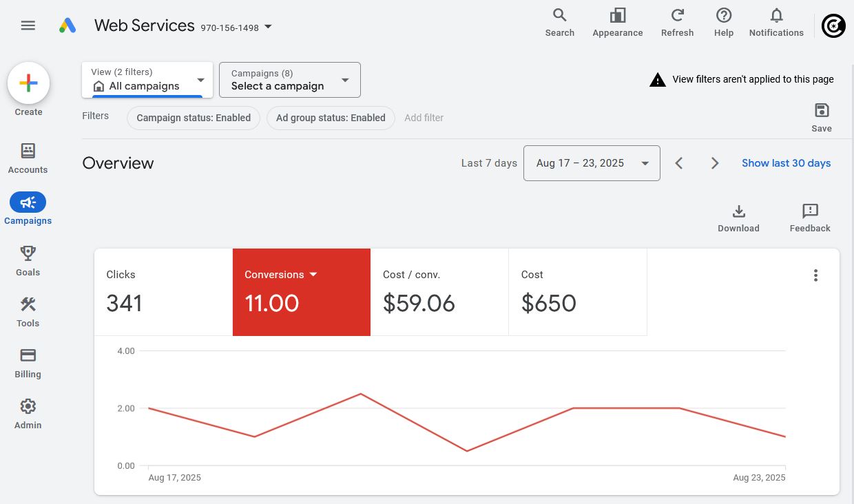Open the Feedback icon
Image resolution: width=854 pixels, height=504 pixels.
[x=810, y=211]
